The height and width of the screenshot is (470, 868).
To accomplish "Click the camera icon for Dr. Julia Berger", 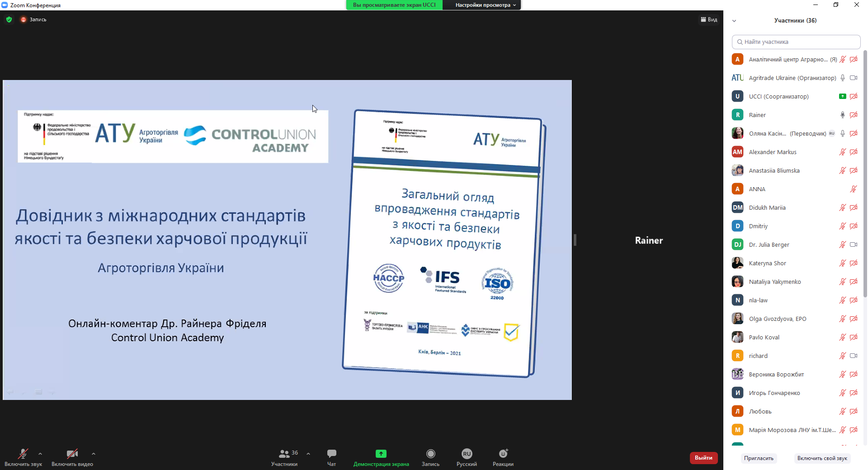I will click(854, 244).
